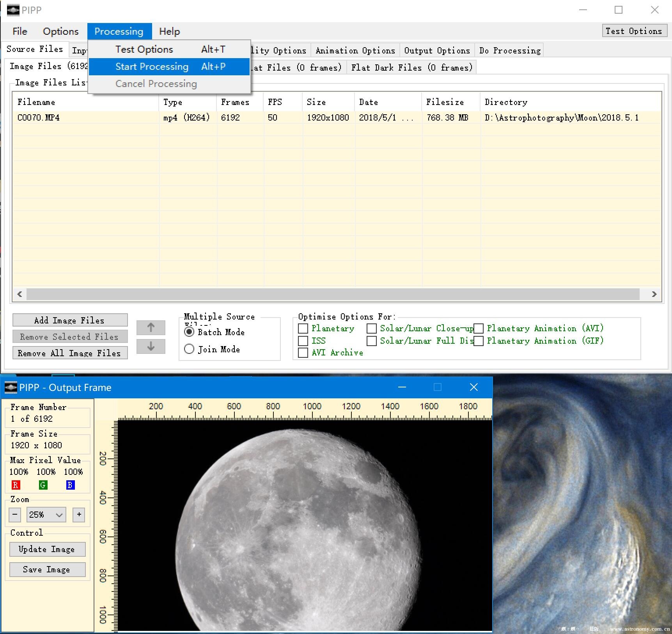The height and width of the screenshot is (634, 672).
Task: Enable the Planetary optimise checkbox
Action: pos(303,329)
